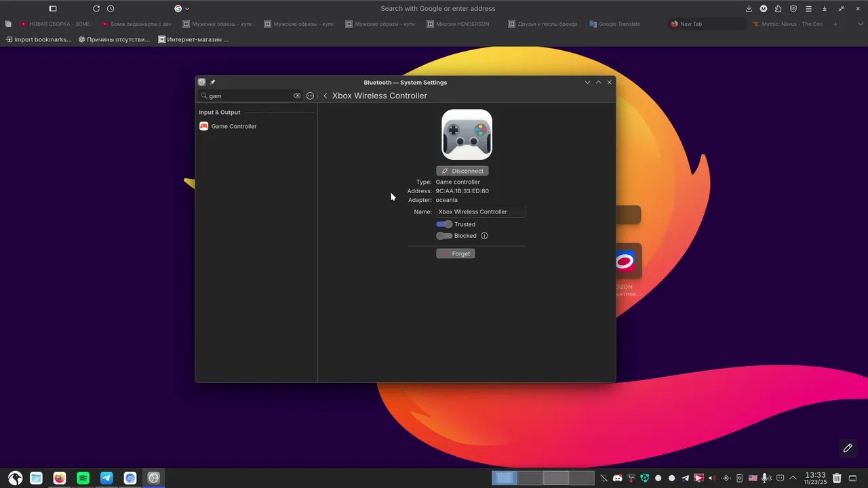Click the US flag keyboard layout indicator
This screenshot has width=868, height=488.
753,478
